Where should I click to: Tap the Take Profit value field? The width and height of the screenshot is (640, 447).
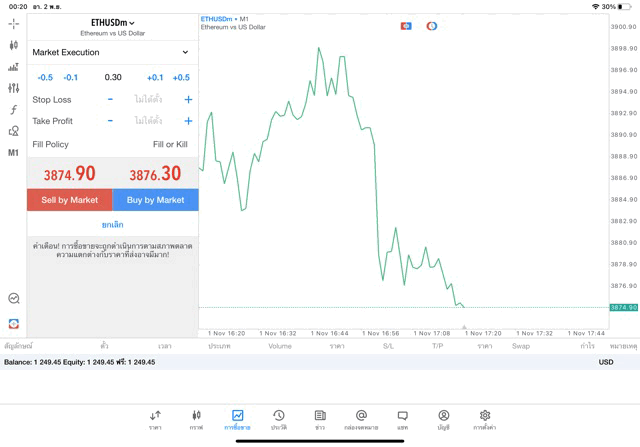click(148, 121)
